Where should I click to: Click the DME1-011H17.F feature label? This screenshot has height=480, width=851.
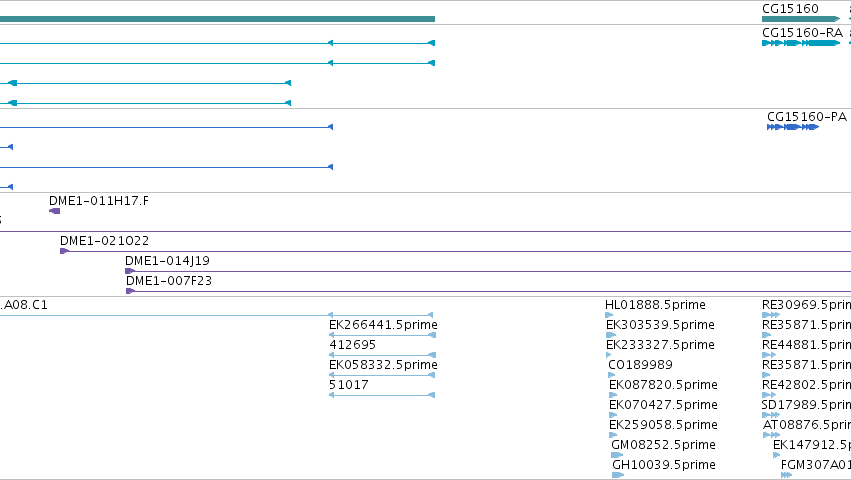pyautogui.click(x=99, y=201)
